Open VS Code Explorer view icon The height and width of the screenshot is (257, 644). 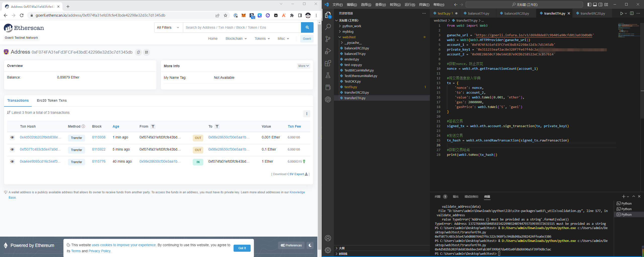pos(328,15)
